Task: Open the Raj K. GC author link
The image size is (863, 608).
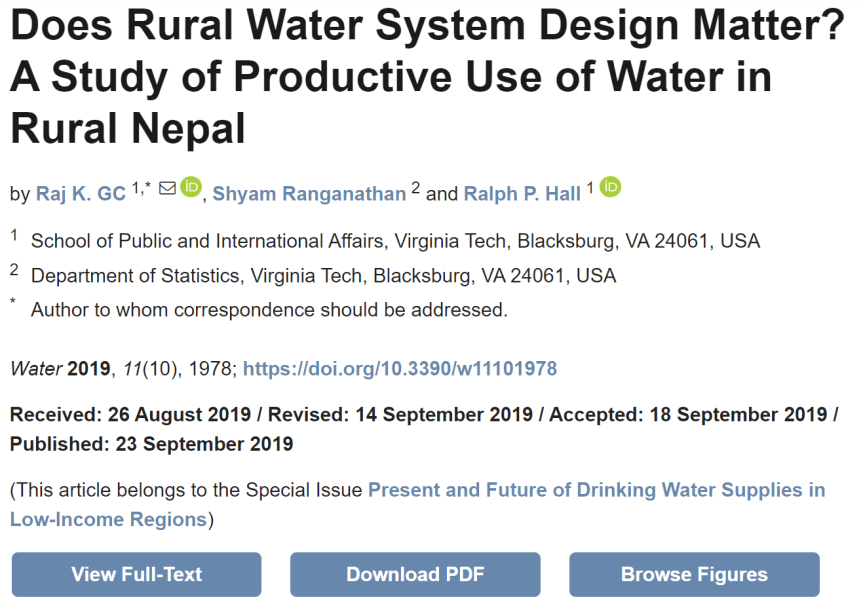Action: 81,194
